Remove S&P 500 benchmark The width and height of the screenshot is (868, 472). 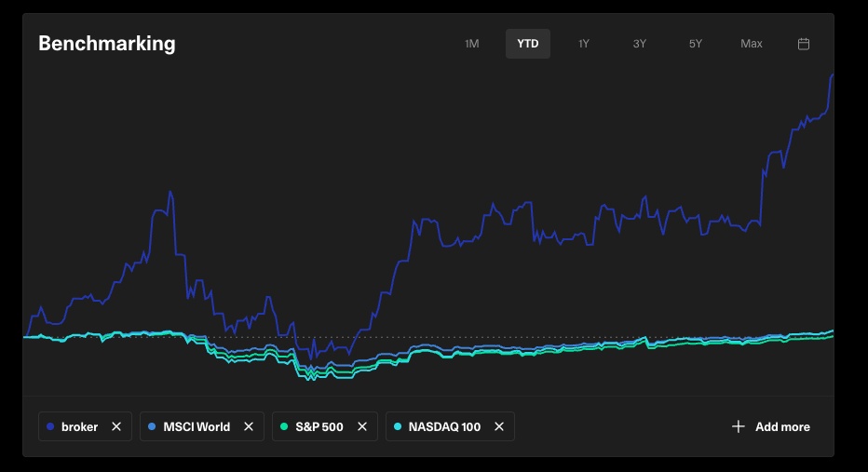(x=362, y=426)
